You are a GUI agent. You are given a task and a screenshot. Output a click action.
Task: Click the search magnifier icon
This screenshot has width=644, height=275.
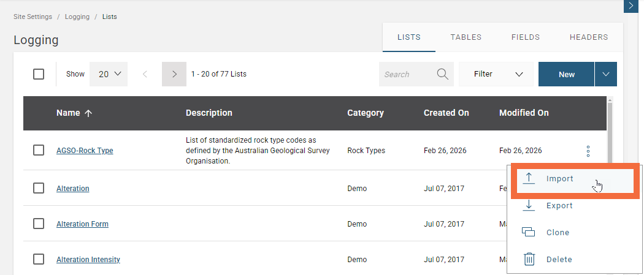(x=442, y=74)
